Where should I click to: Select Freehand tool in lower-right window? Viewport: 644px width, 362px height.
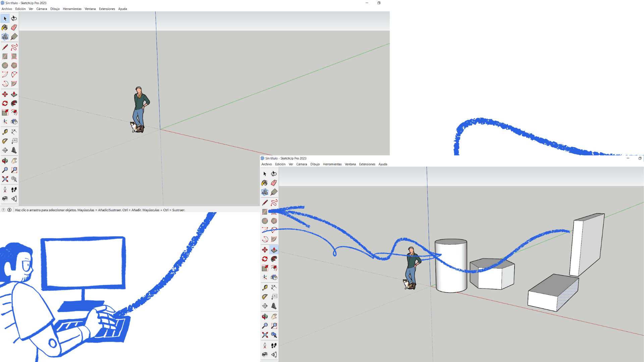[x=274, y=203]
